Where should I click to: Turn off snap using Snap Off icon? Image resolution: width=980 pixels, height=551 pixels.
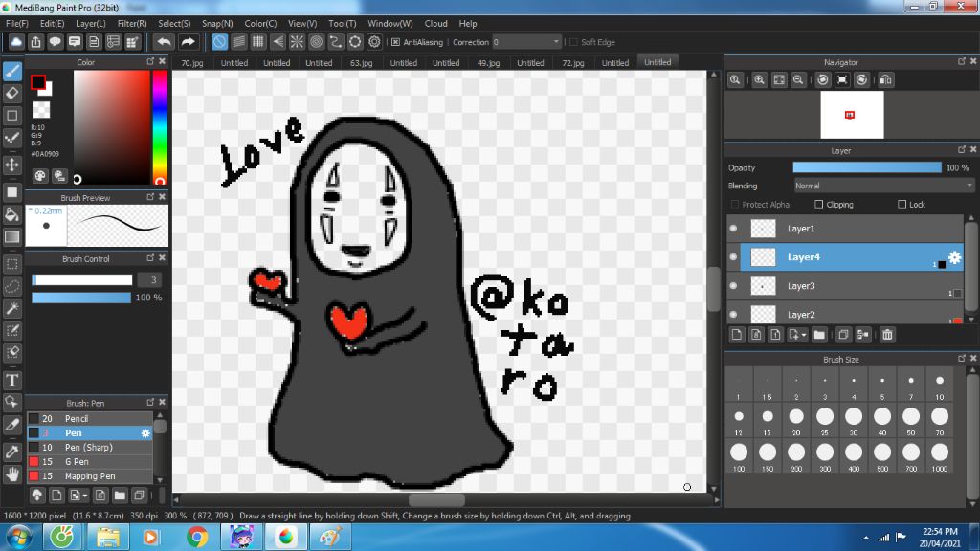(x=219, y=42)
